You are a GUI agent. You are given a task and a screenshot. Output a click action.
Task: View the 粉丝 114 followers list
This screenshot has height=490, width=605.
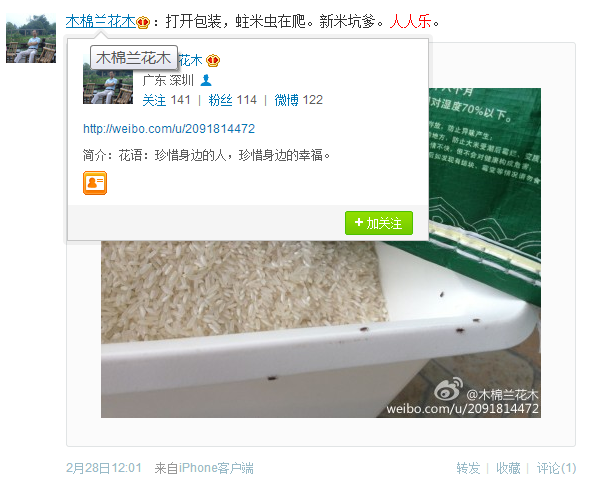(x=233, y=100)
